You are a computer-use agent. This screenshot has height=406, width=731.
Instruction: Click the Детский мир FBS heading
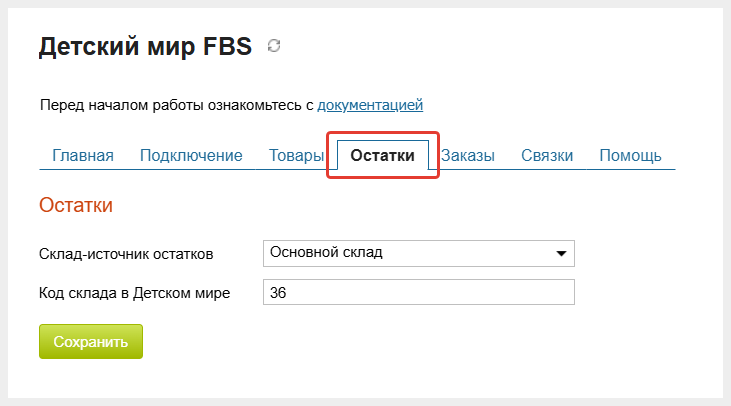(x=145, y=47)
